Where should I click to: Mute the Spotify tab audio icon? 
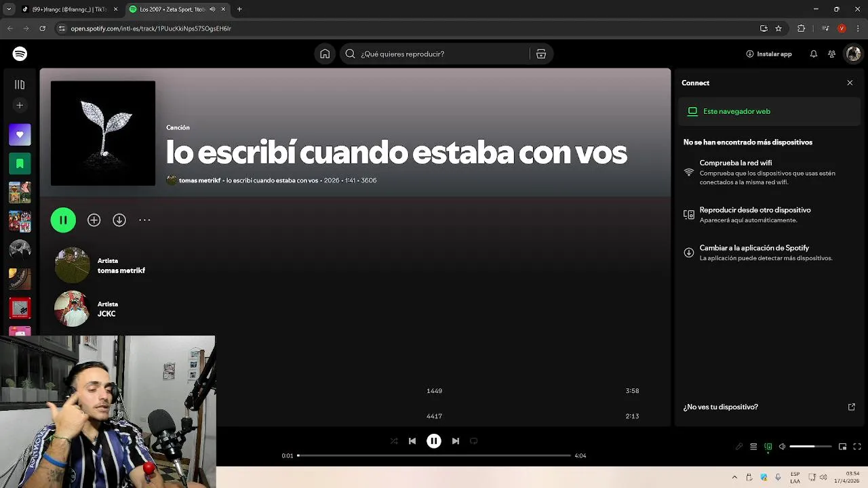coord(212,9)
